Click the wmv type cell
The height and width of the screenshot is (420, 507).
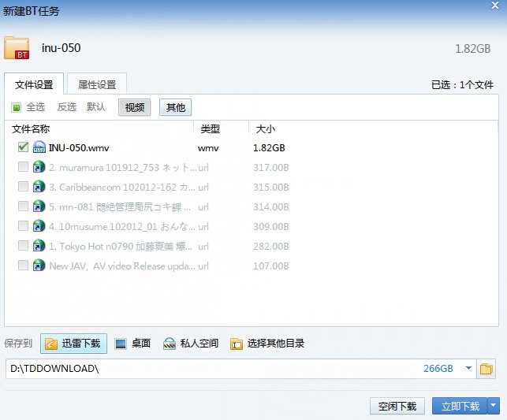tap(208, 148)
